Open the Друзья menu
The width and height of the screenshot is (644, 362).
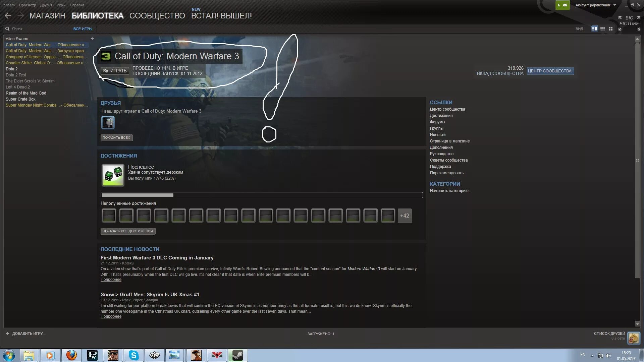point(46,5)
